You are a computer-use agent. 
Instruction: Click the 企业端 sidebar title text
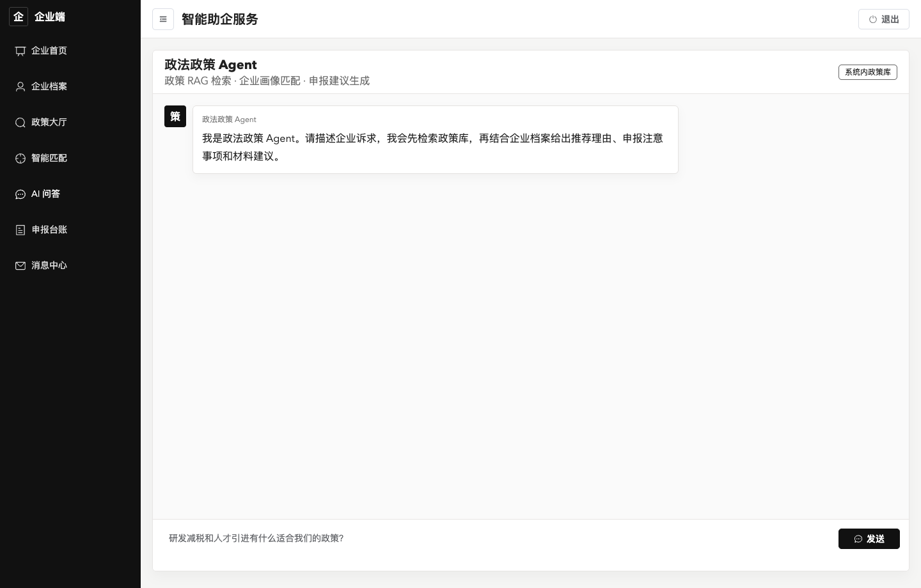point(50,17)
